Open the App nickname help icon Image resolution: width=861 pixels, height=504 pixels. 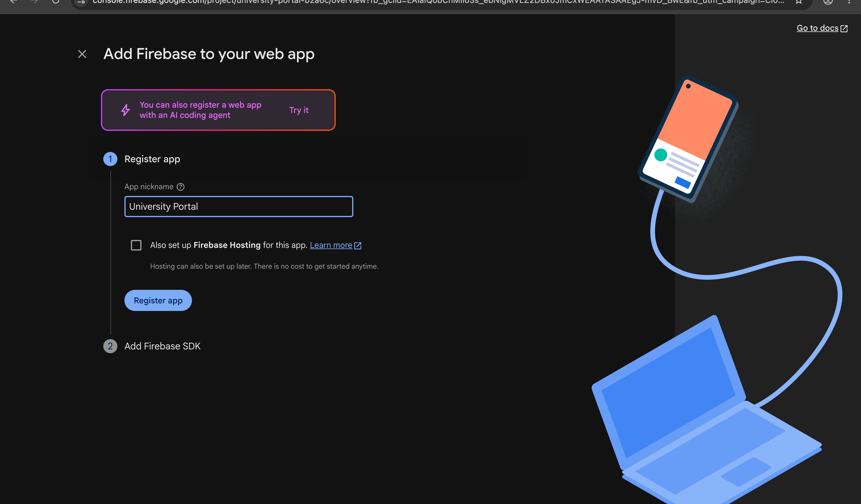click(180, 187)
